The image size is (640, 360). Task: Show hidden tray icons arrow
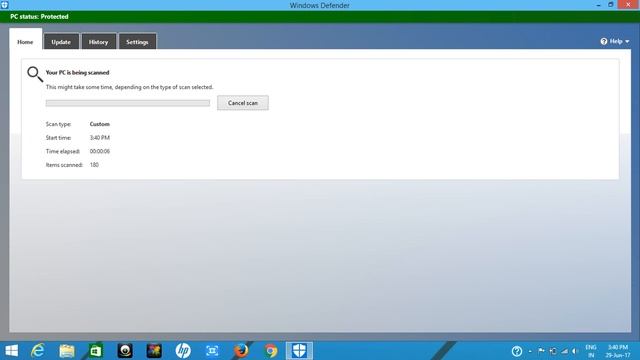coord(530,351)
